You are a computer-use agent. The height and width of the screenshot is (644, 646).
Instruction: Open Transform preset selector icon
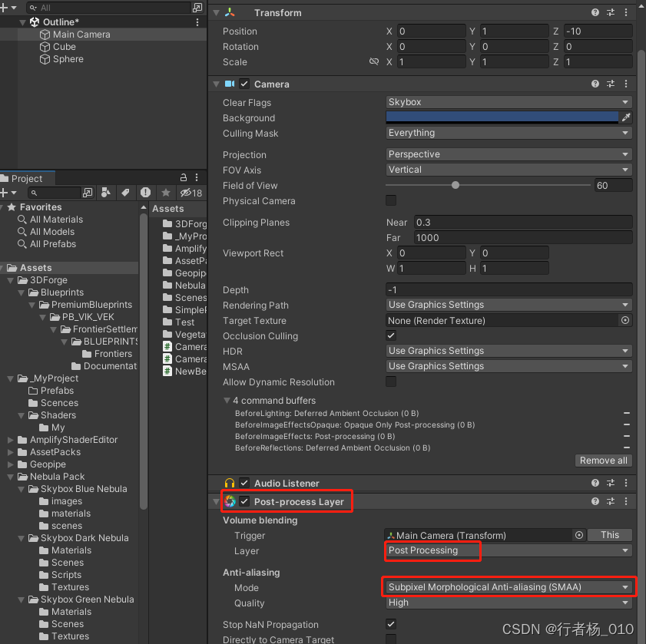(x=611, y=12)
